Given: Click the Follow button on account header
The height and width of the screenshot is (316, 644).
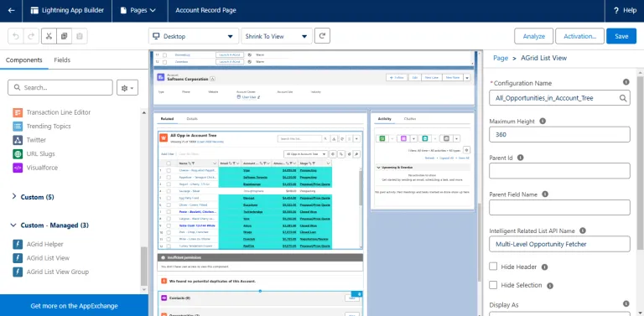Looking at the screenshot, I should (397, 77).
